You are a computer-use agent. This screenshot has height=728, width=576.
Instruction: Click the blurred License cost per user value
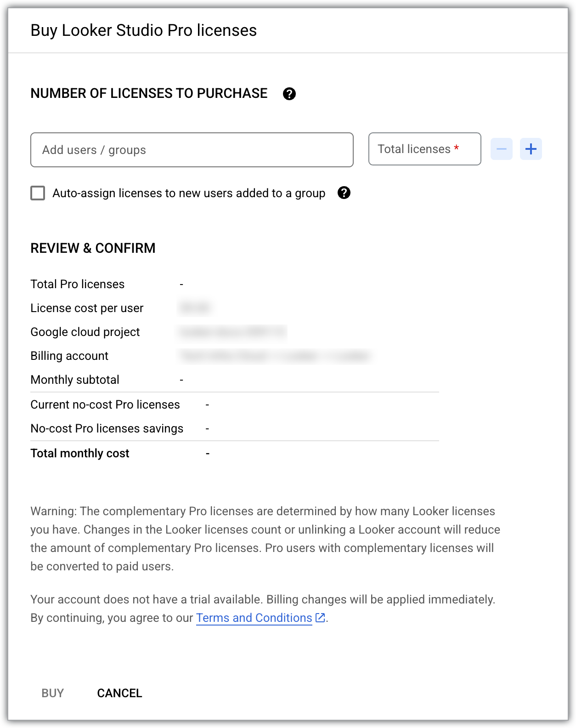(195, 308)
